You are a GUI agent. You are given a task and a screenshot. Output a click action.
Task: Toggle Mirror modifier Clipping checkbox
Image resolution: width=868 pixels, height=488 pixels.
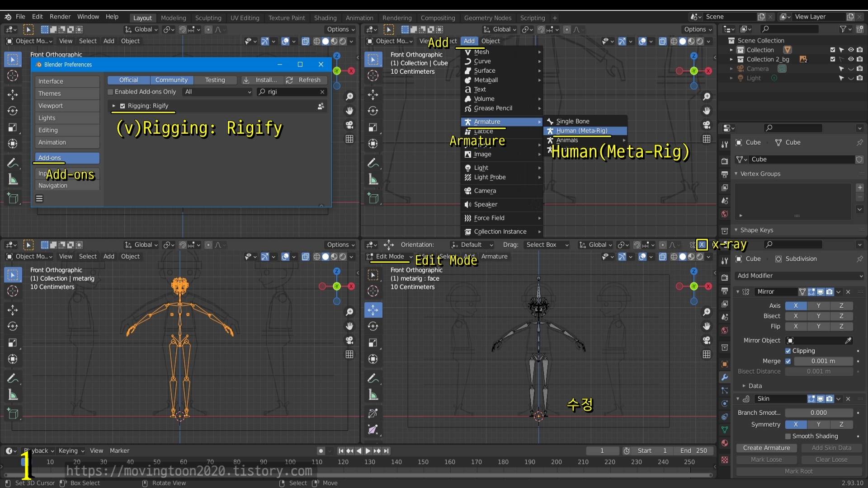point(788,351)
